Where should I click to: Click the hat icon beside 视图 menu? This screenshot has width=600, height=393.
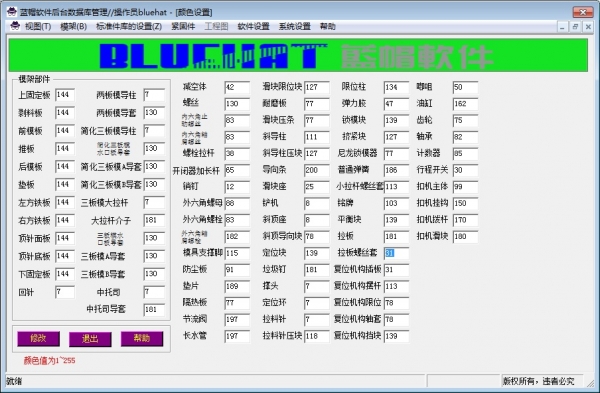coord(15,26)
